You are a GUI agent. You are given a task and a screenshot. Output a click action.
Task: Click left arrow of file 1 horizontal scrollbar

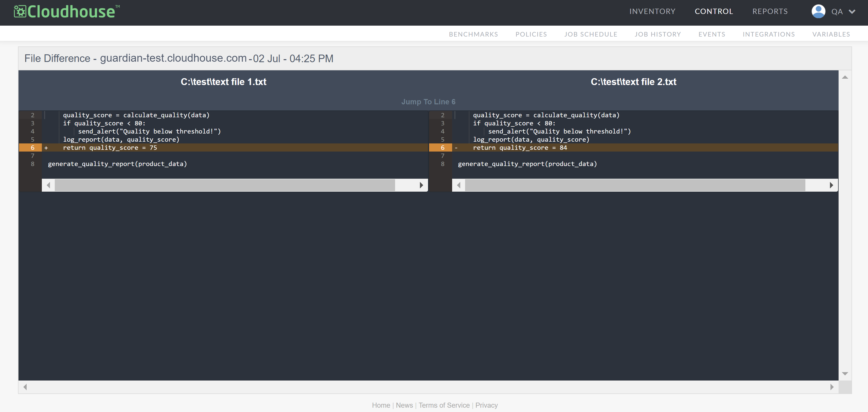coord(48,185)
